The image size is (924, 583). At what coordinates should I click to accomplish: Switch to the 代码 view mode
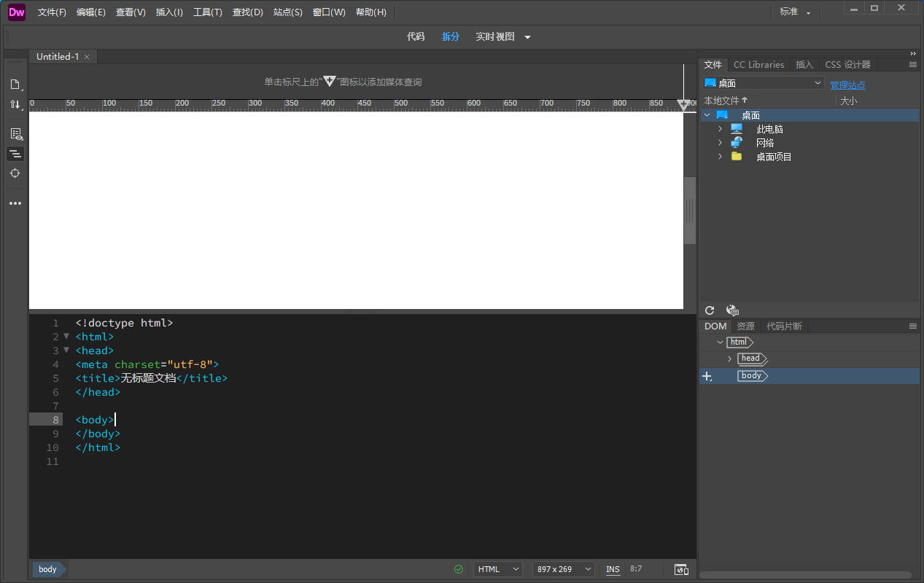(416, 36)
